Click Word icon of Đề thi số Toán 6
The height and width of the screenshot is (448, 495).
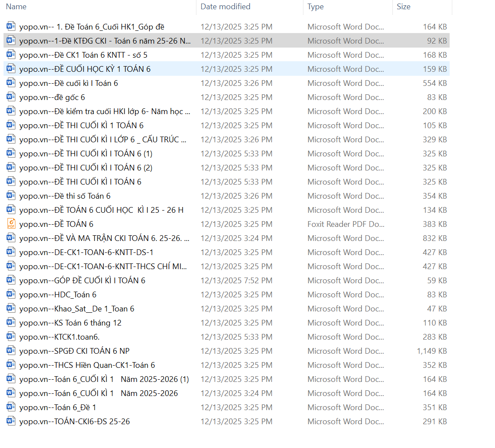point(11,196)
